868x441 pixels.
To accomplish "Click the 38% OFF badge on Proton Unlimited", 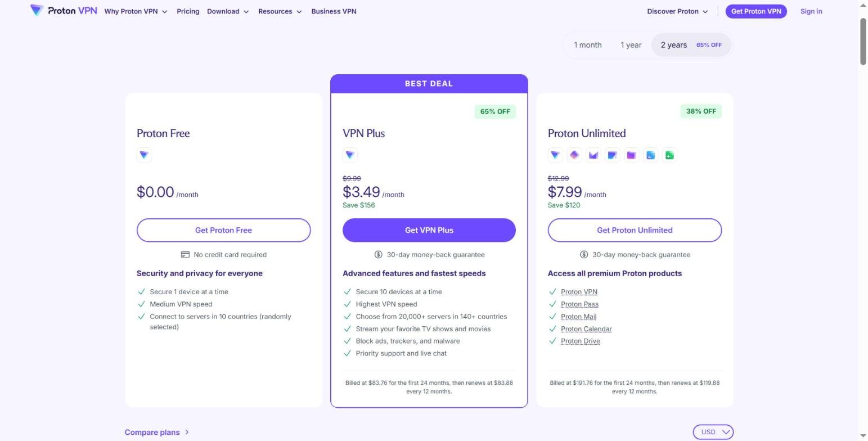I will (701, 111).
